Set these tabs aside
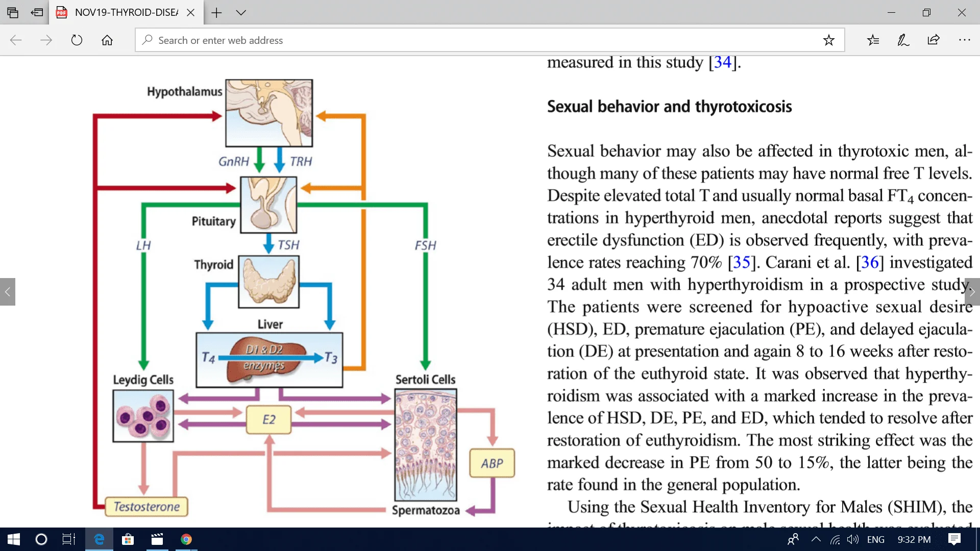The image size is (980, 551). point(37,12)
